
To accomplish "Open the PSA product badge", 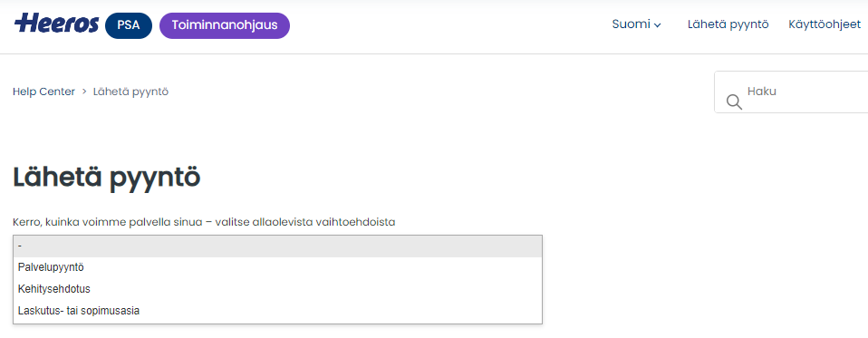I will pyautogui.click(x=129, y=25).
